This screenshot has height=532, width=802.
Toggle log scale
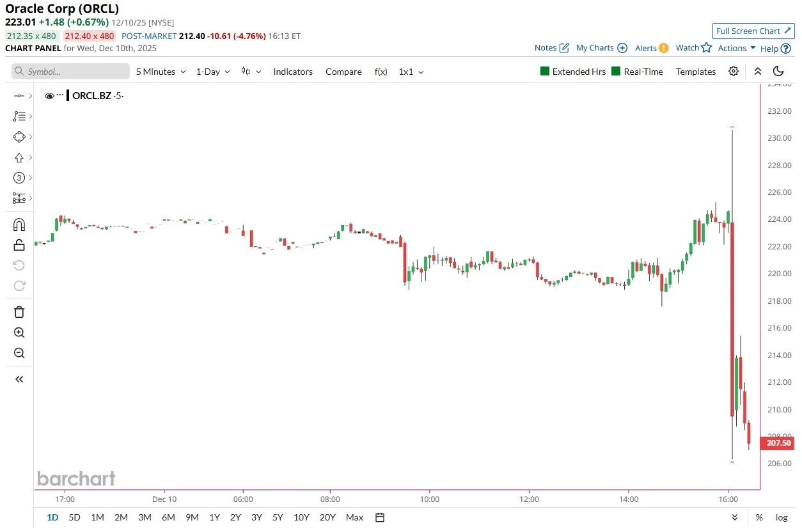782,517
